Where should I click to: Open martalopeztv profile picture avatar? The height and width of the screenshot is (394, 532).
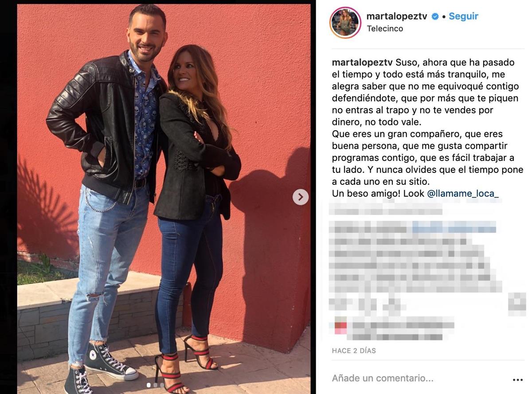[345, 23]
